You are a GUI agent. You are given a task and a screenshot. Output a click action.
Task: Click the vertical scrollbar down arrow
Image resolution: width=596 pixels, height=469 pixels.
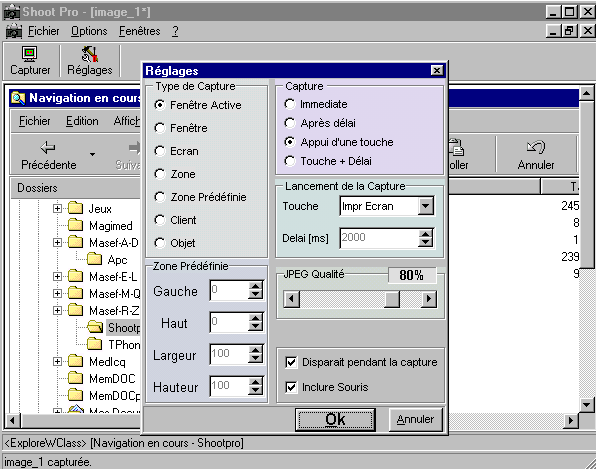(586, 405)
